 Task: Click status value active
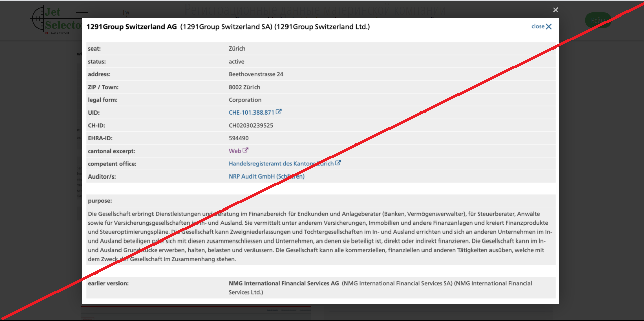pos(236,62)
